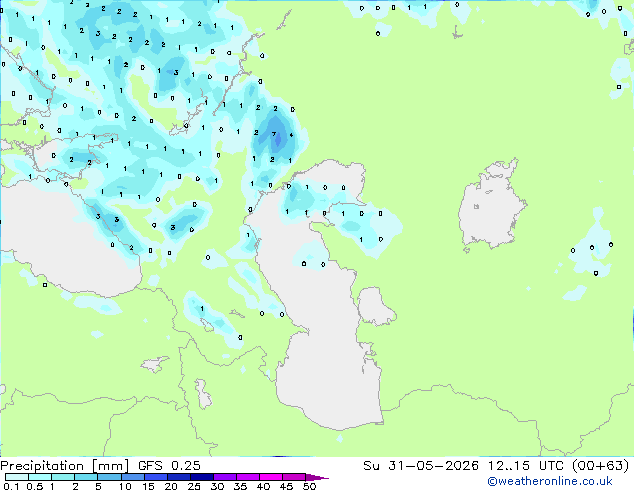Screen dimensions: 634x490
Task: Click the '45' legend label
Action: pos(286,486)
